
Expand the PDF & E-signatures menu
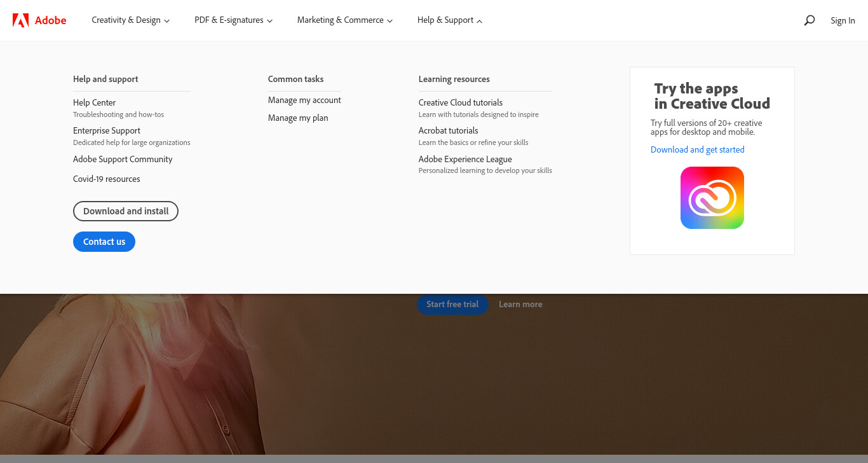tap(233, 20)
